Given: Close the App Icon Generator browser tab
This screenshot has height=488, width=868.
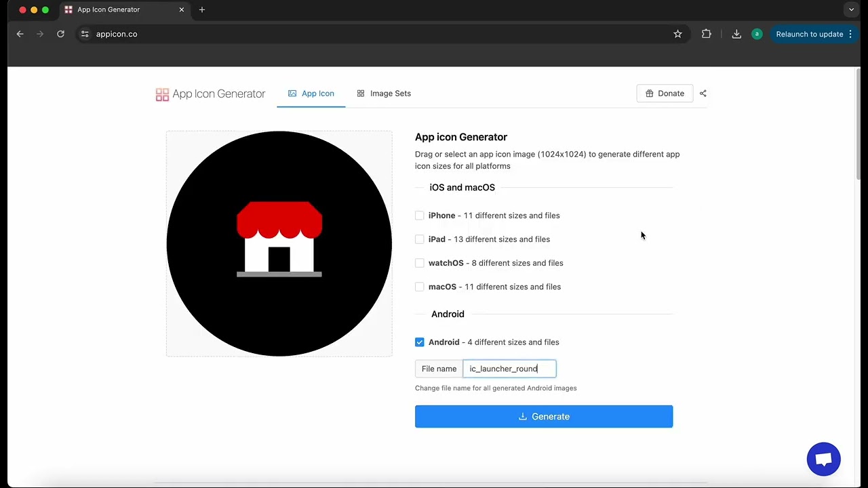Looking at the screenshot, I should click(182, 9).
